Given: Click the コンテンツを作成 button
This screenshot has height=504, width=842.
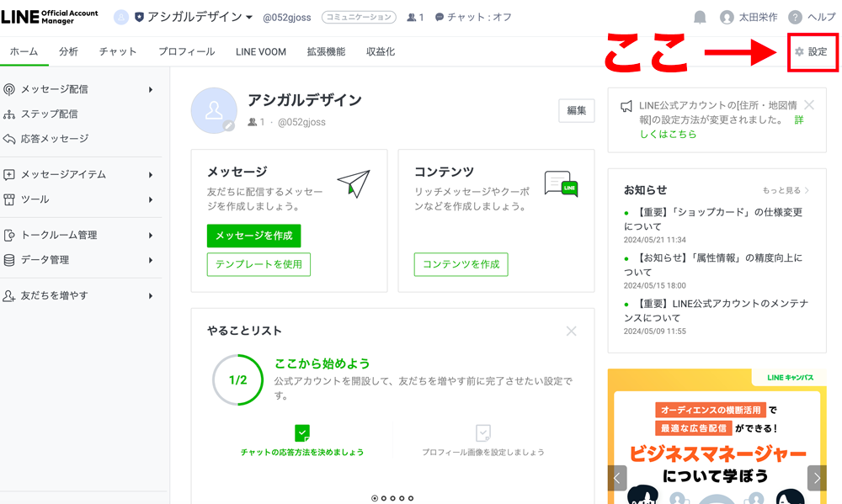Looking at the screenshot, I should tap(461, 264).
